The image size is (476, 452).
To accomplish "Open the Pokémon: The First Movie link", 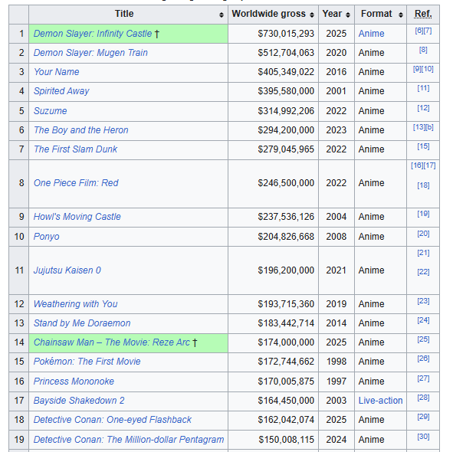I will tap(87, 362).
